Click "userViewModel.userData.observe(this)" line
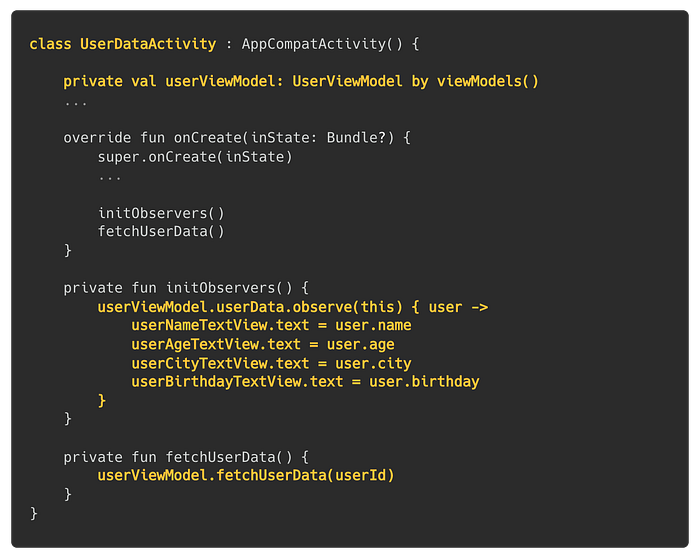The height and width of the screenshot is (558, 700). point(293,307)
